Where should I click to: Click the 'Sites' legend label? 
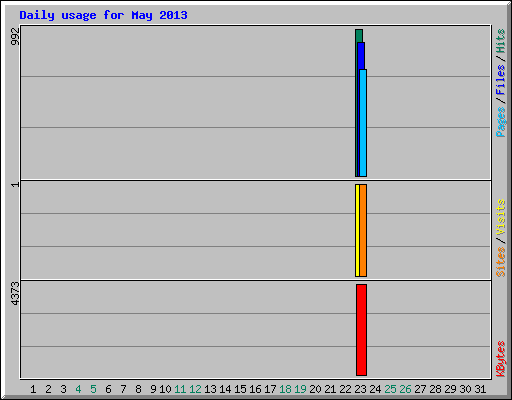pyautogui.click(x=500, y=262)
